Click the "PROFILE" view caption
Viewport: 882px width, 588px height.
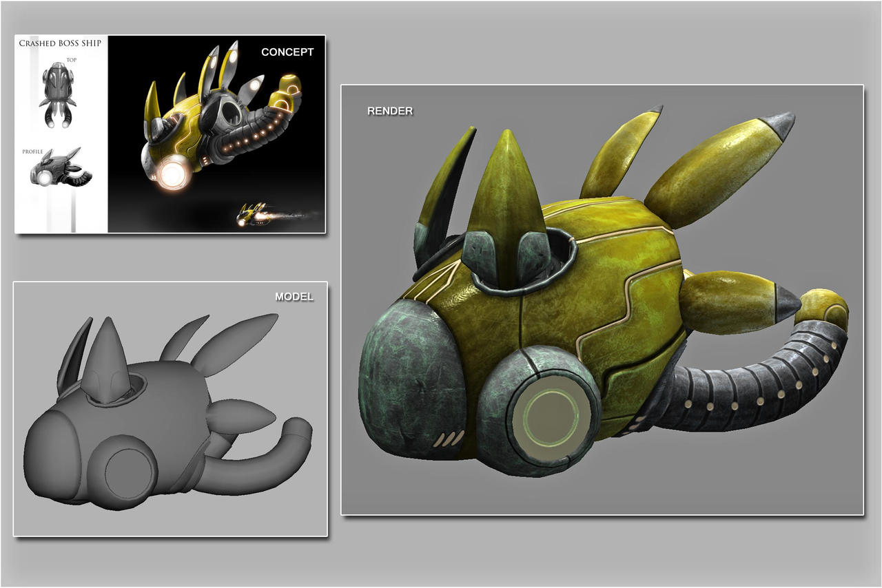33,151
